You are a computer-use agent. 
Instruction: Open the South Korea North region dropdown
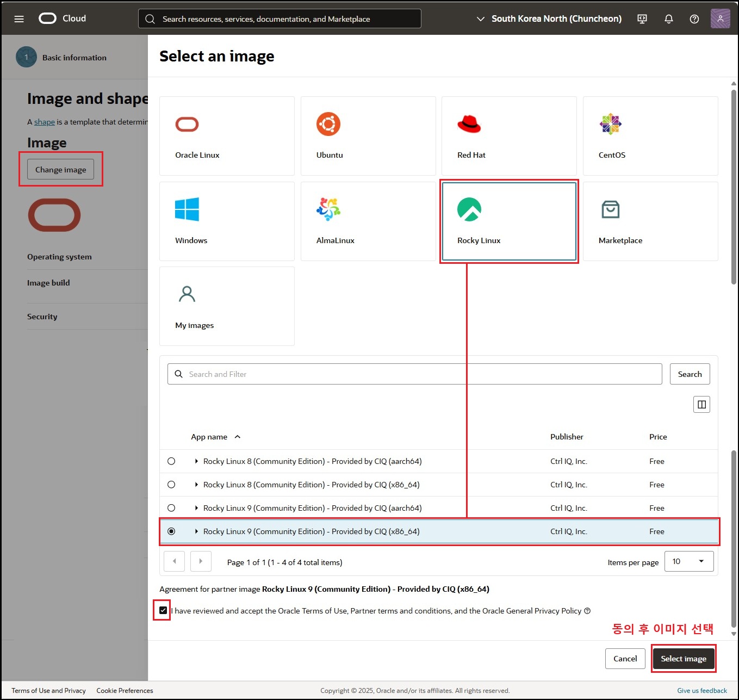point(549,18)
